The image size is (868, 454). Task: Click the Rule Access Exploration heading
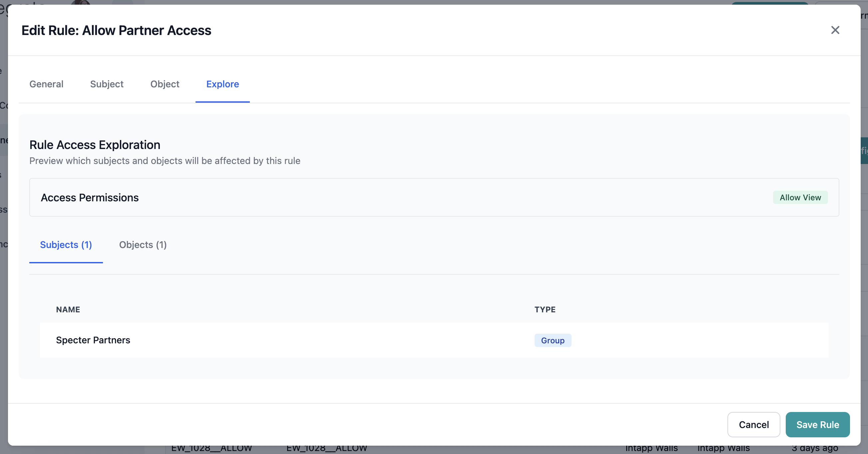tap(95, 145)
